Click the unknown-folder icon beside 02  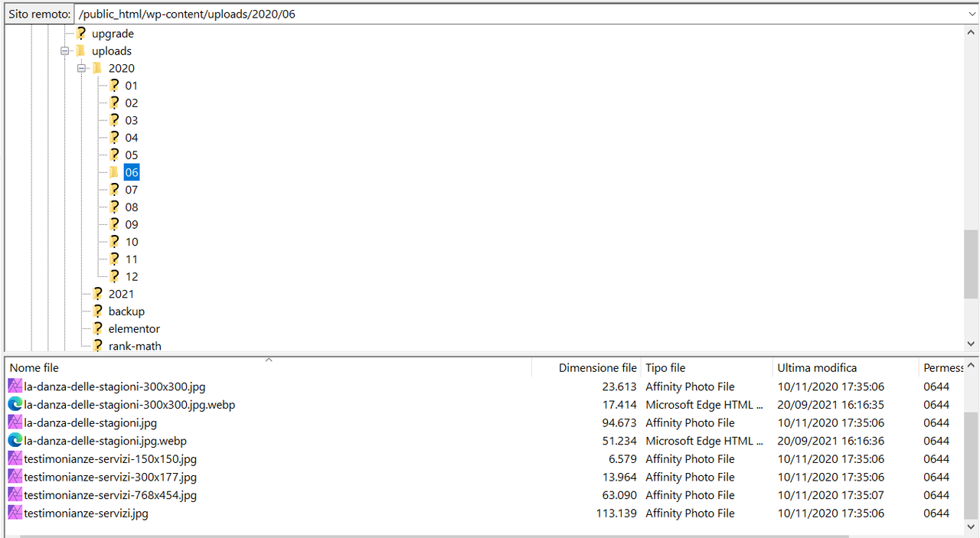tap(114, 103)
